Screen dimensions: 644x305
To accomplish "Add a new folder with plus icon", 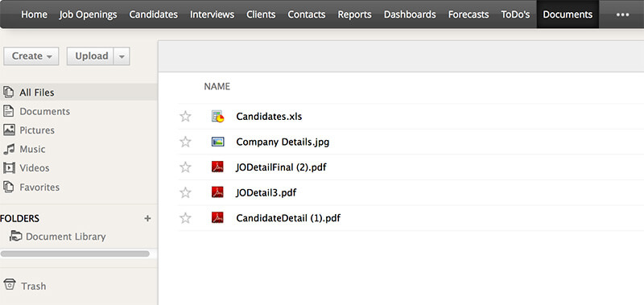I will click(147, 218).
